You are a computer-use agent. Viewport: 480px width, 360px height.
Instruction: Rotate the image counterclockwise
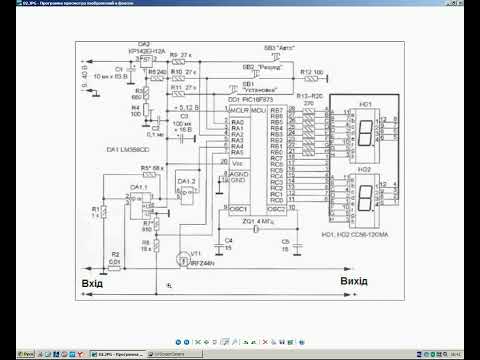click(254, 342)
